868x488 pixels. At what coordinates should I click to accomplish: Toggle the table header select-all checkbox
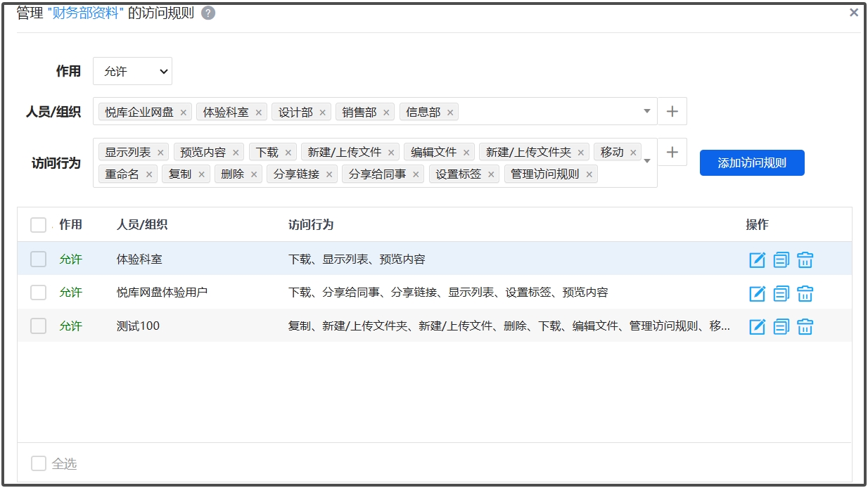coord(38,225)
